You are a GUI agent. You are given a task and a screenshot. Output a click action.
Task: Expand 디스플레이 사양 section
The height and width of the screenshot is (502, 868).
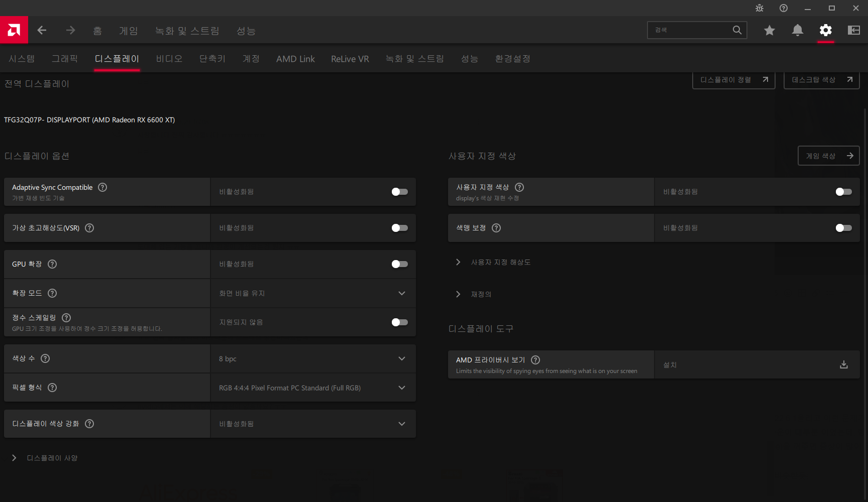44,458
